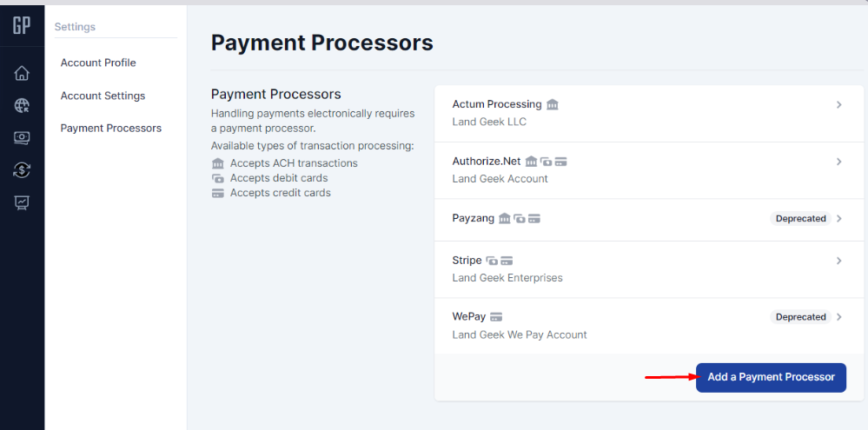
Task: Click the Land Geek Account text
Action: pos(500,179)
